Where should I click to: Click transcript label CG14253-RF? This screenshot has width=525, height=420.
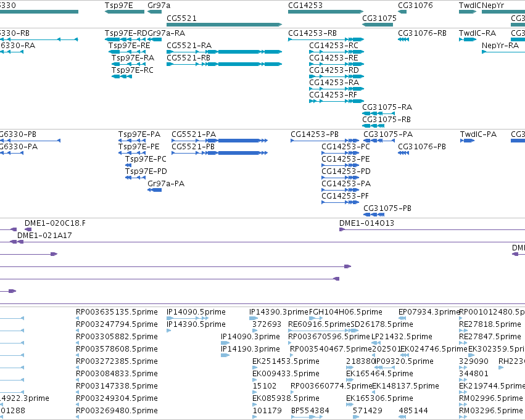coord(333,95)
